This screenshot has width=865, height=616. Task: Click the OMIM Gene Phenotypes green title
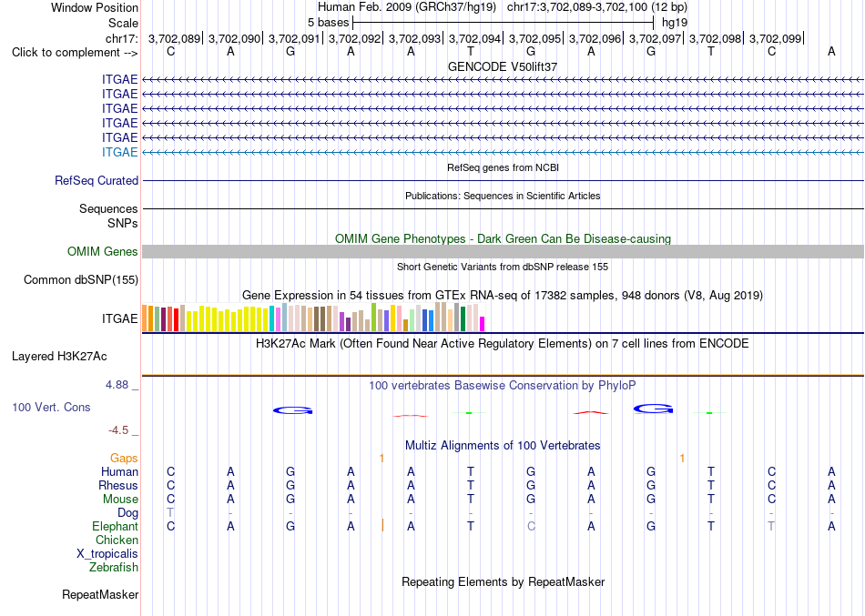(x=504, y=238)
